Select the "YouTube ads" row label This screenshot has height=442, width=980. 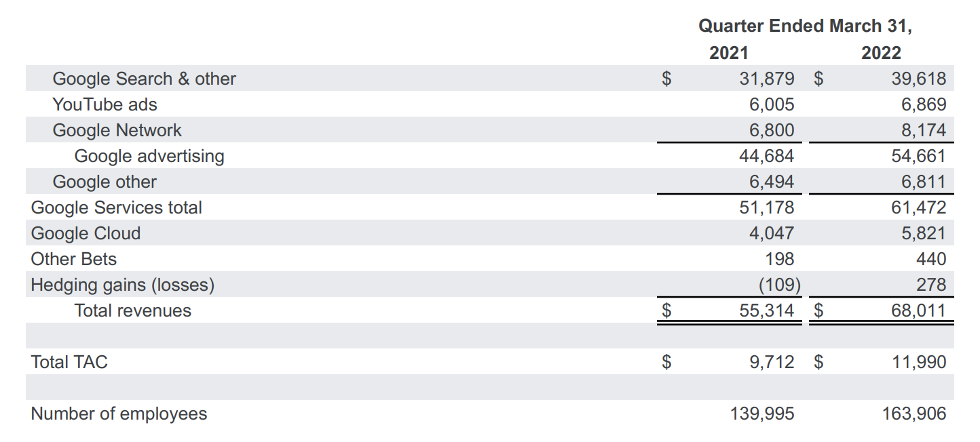point(105,104)
